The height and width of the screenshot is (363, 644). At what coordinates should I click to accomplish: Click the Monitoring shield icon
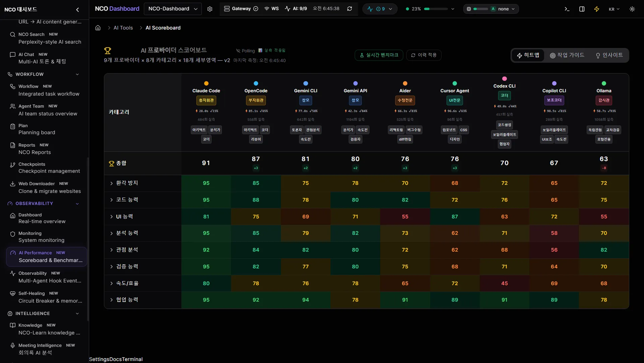(13, 234)
